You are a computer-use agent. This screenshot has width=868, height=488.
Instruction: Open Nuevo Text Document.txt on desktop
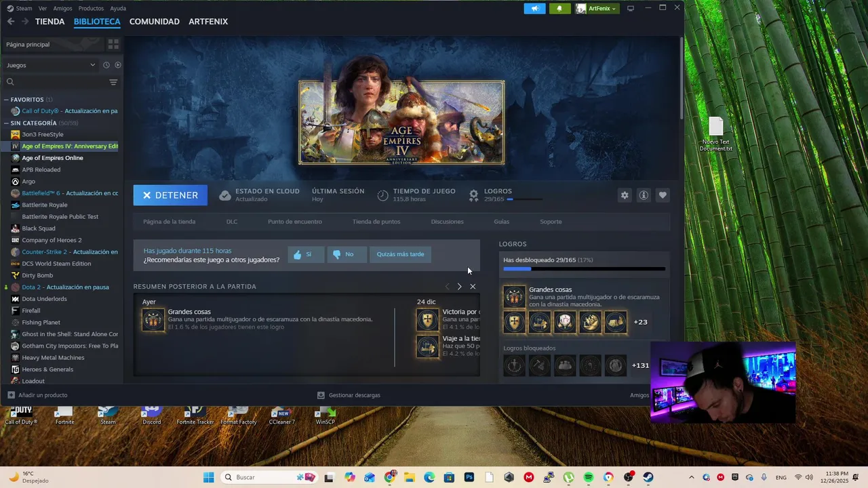(x=716, y=134)
